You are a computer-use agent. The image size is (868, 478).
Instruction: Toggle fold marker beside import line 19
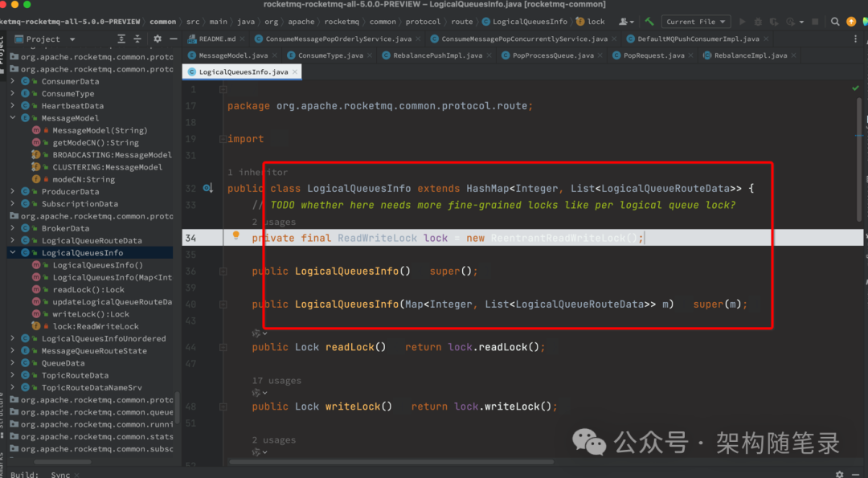click(223, 139)
